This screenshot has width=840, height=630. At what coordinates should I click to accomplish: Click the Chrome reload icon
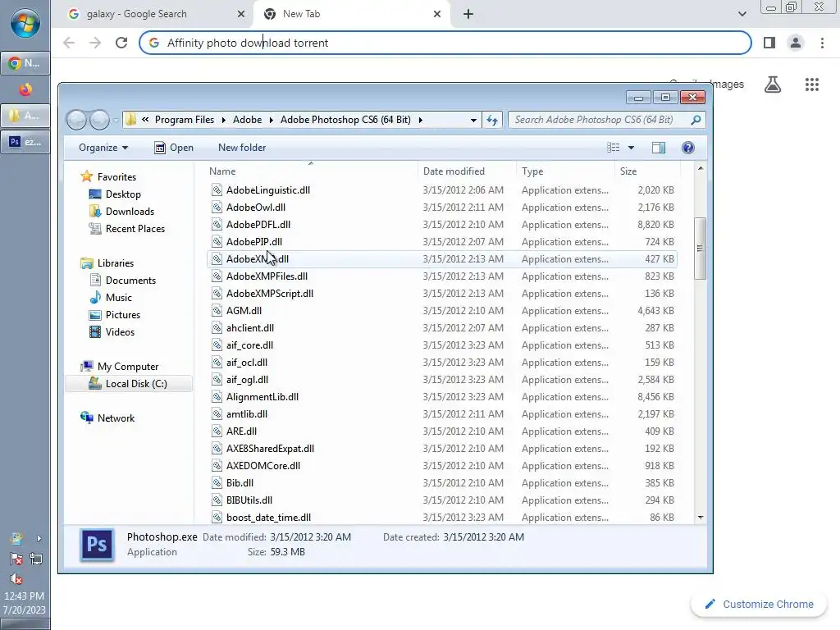[121, 43]
